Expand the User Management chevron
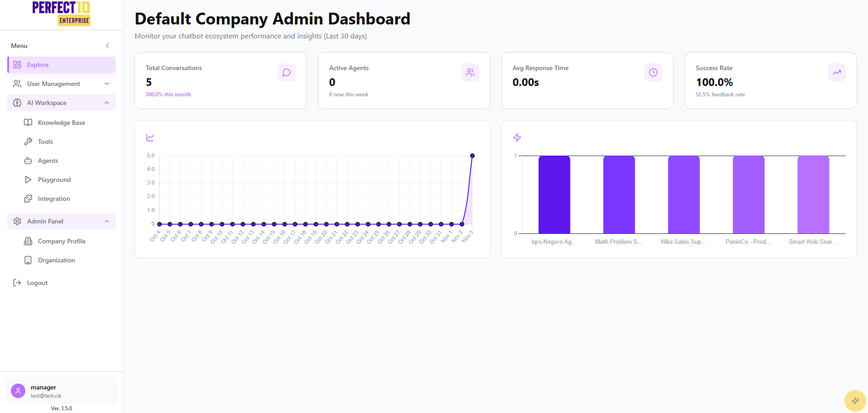The width and height of the screenshot is (868, 413). [x=107, y=84]
